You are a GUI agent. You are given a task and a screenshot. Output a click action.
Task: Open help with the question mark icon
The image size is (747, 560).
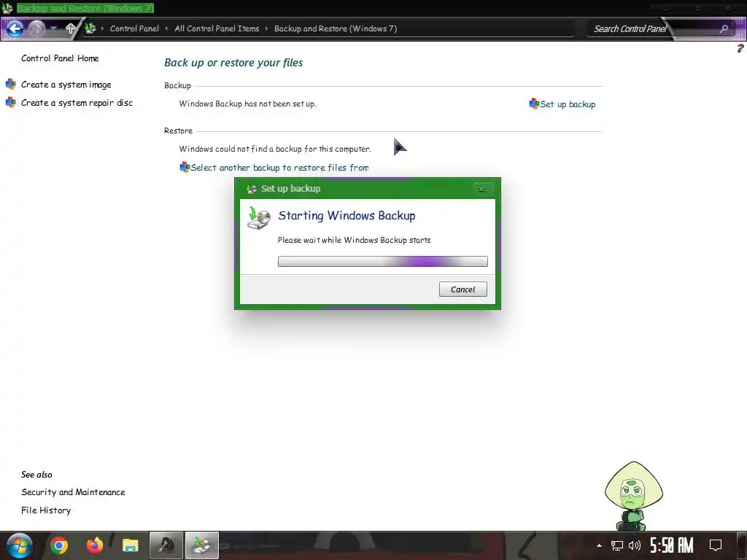740,48
